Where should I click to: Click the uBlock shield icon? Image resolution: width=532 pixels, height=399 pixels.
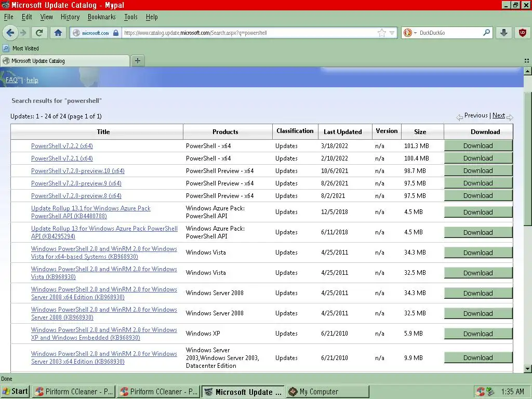523,33
